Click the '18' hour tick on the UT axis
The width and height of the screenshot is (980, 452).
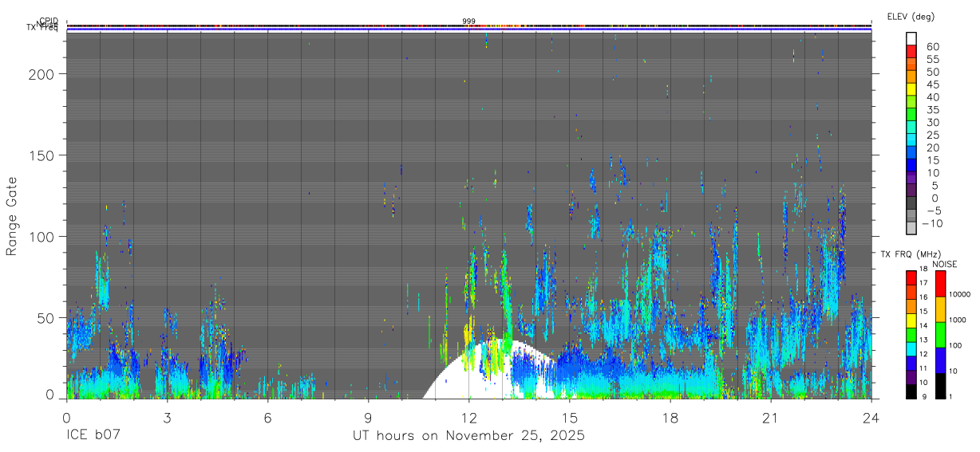670,418
